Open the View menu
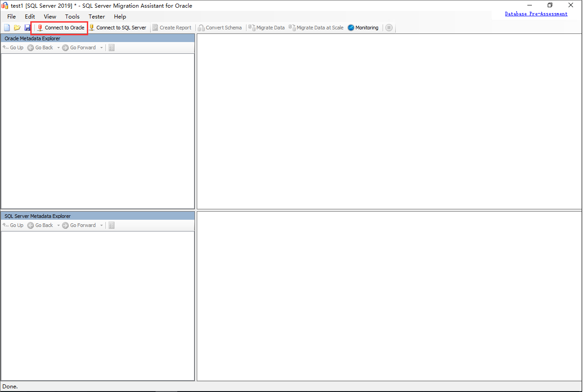Screen dimensions: 583x392 pos(50,17)
